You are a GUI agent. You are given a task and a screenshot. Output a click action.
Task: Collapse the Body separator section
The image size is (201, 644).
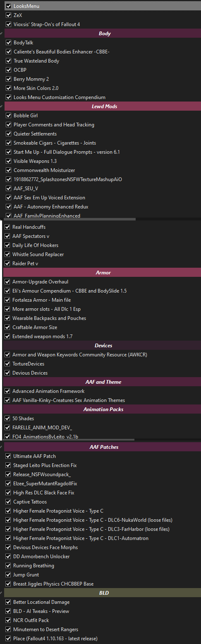2,34
